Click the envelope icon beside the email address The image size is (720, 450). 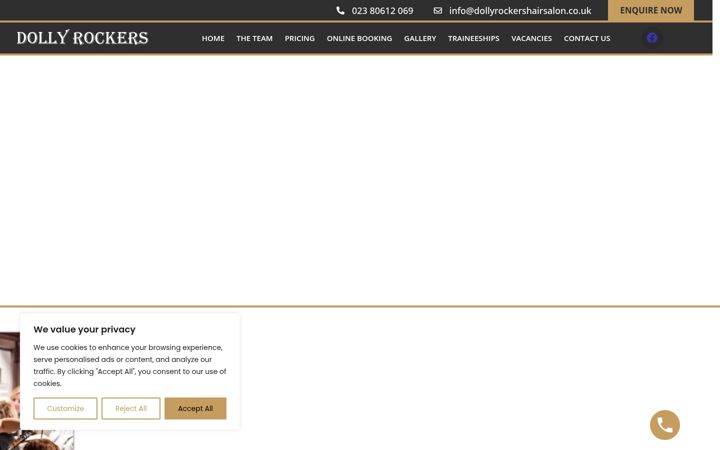point(438,11)
